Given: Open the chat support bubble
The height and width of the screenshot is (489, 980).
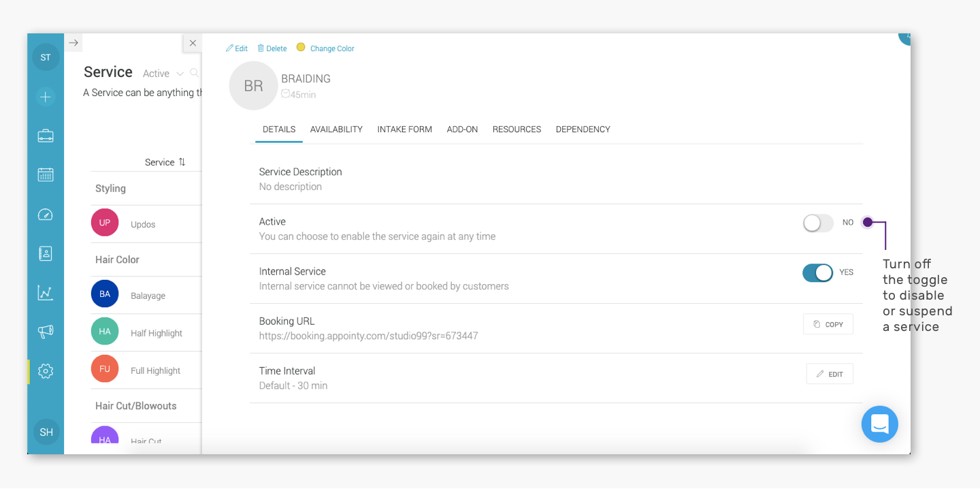Looking at the screenshot, I should point(880,424).
